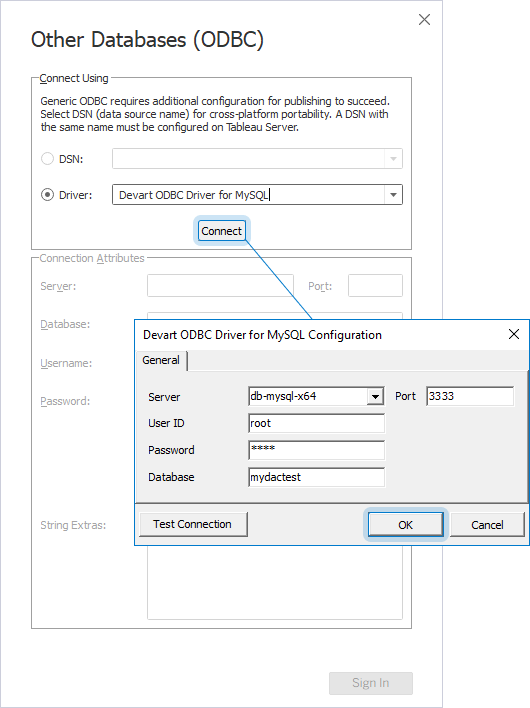Click the User ID field containing root
530x708 pixels.
pyautogui.click(x=316, y=424)
